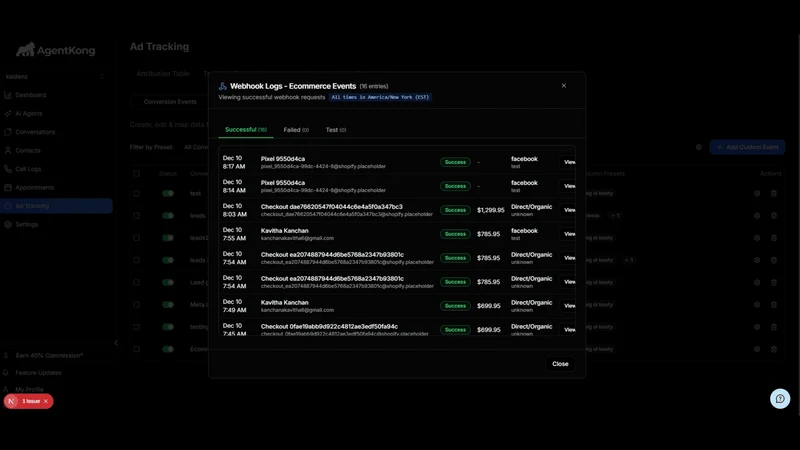Click kanchanakavitha6@gmail.com in 7:55 AM row
800x450 pixels.
[297, 238]
